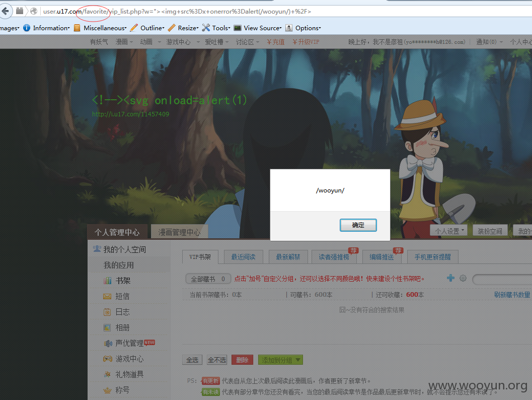Open the 有妖气 home link
532x400 pixels.
pyautogui.click(x=99, y=42)
